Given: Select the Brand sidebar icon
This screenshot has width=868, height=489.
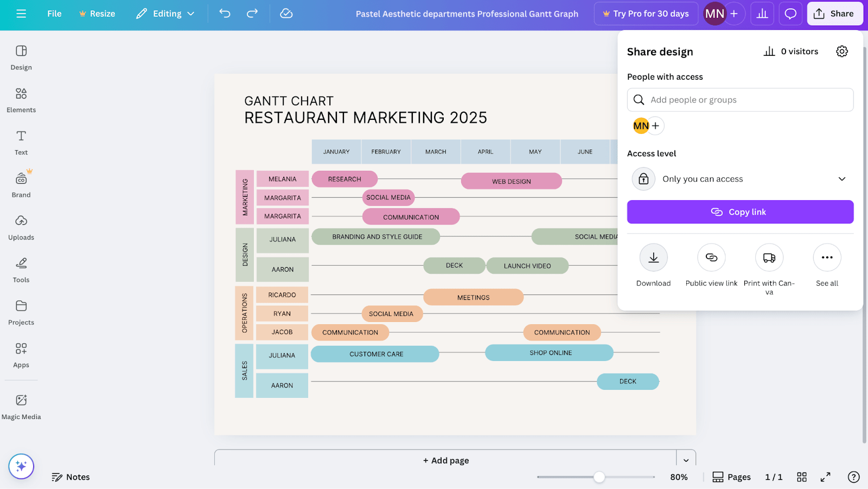Looking at the screenshot, I should coord(21,184).
